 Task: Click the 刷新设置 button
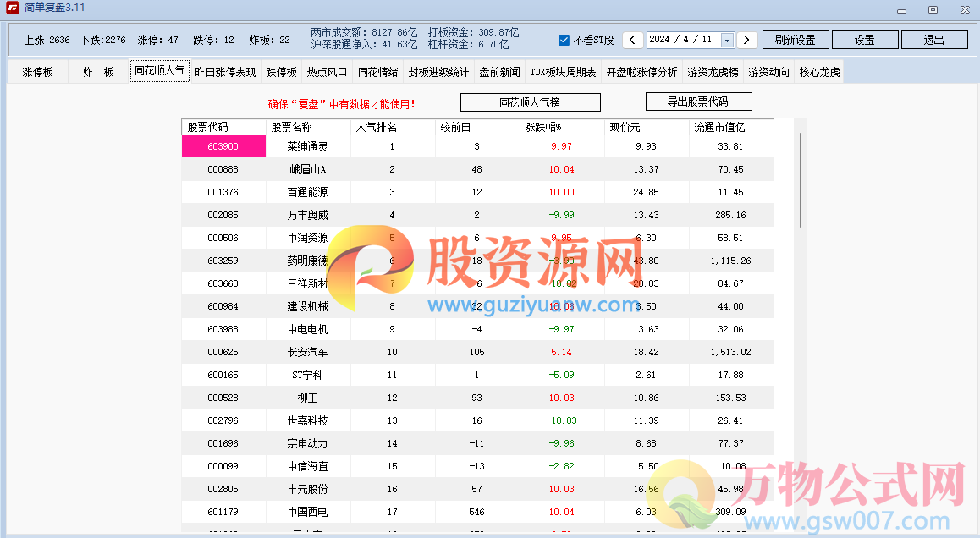pyautogui.click(x=795, y=40)
